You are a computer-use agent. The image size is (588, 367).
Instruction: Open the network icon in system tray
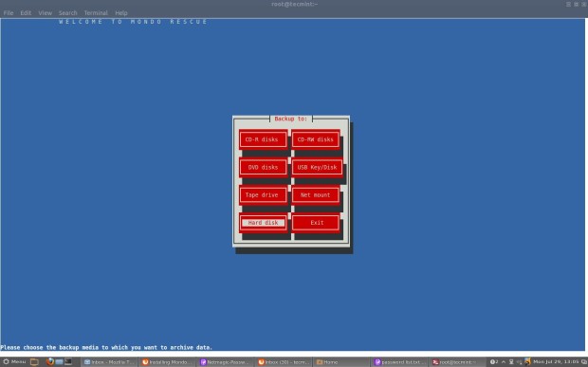click(511, 361)
